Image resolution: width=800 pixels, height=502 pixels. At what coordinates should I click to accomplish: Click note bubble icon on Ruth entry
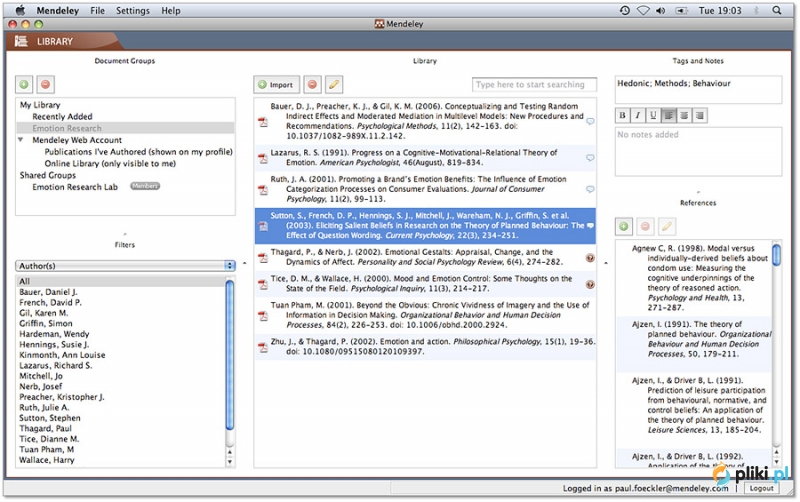(590, 189)
